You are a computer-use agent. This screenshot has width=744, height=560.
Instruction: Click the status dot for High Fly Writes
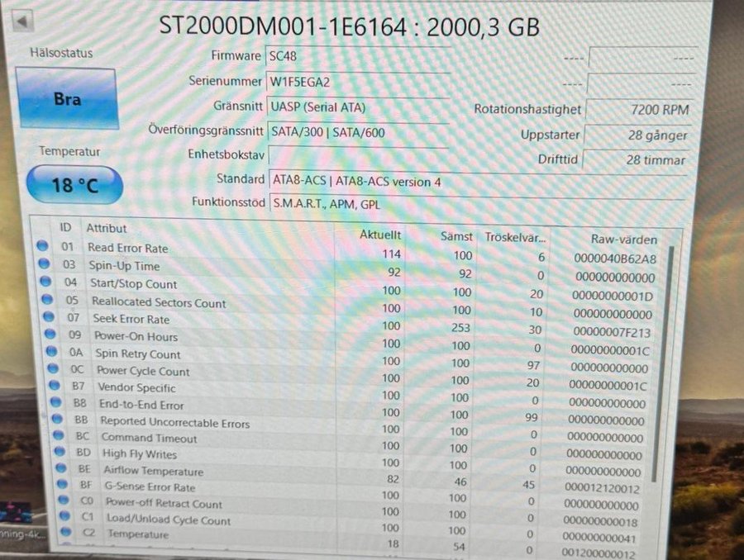pyautogui.click(x=60, y=452)
